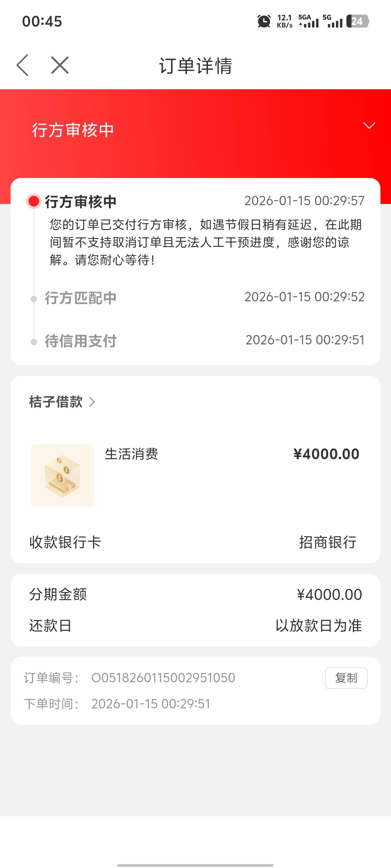Tap the 桔子借款 store name

[56, 402]
